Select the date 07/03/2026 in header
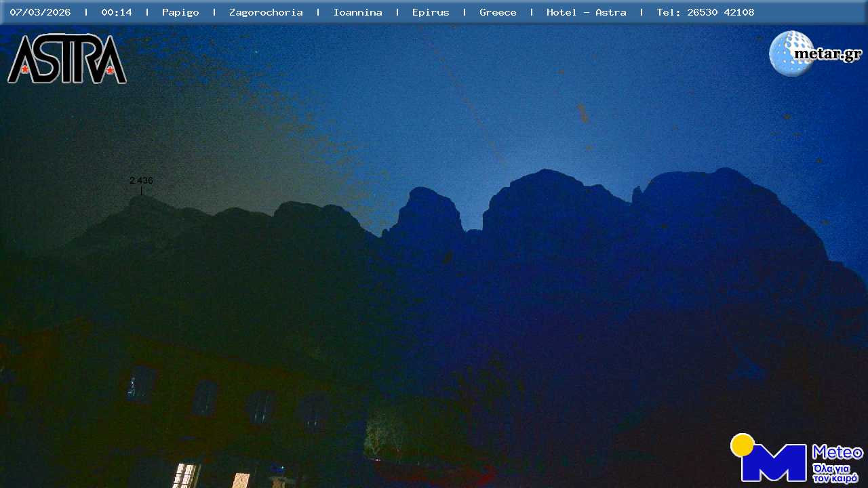The height and width of the screenshot is (488, 868). 40,12
